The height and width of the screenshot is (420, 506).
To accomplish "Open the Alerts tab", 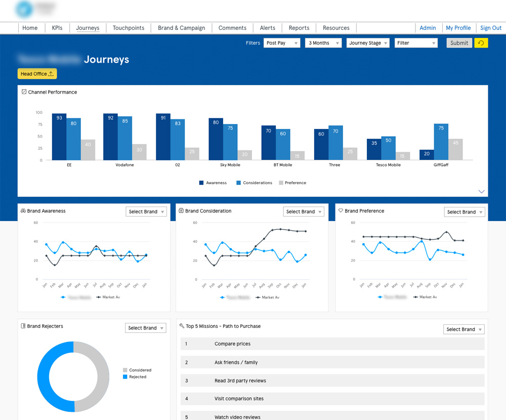I will pyautogui.click(x=268, y=28).
